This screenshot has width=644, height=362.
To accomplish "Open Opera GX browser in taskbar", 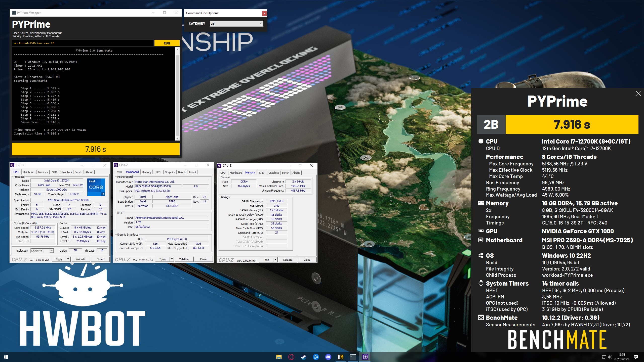I will tap(291, 357).
